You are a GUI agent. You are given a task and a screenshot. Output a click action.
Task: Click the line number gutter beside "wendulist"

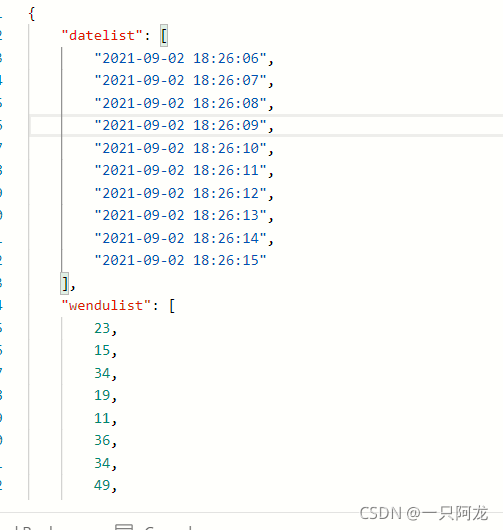pyautogui.click(x=1, y=305)
